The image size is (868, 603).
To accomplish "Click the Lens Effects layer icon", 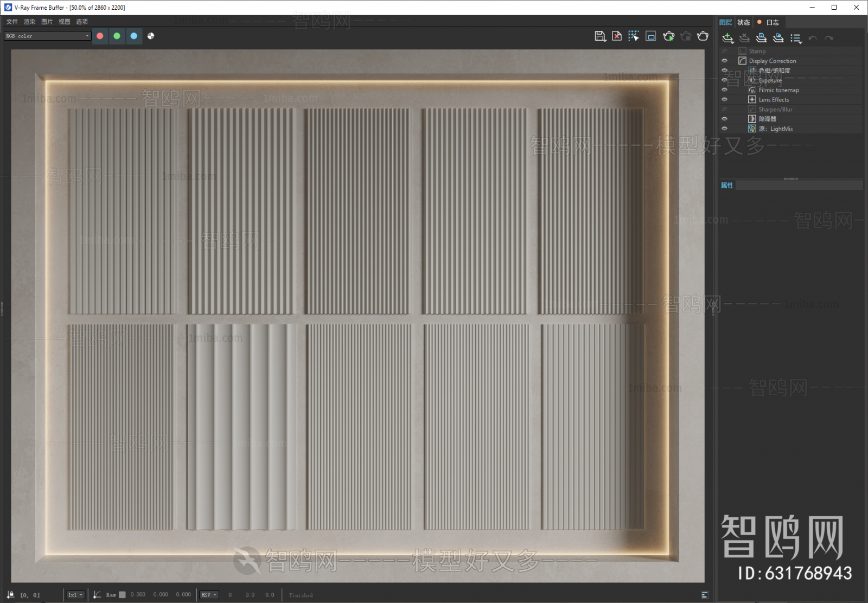I will coord(752,100).
